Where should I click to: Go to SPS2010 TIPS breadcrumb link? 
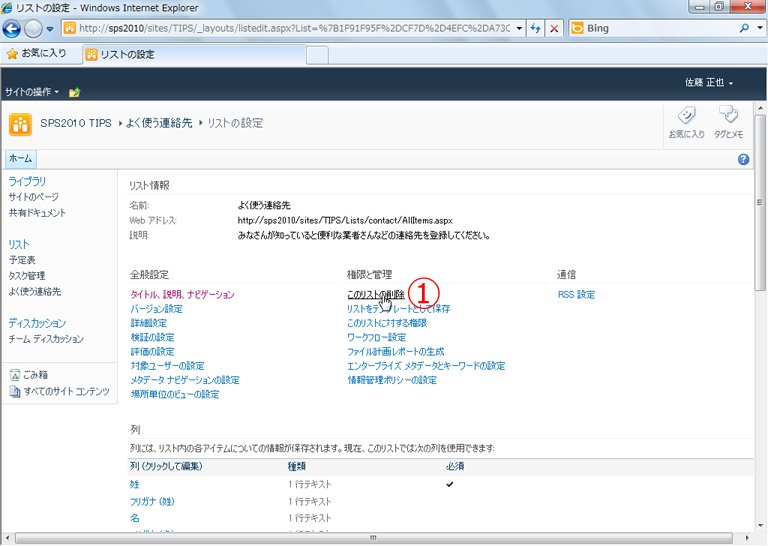76,123
